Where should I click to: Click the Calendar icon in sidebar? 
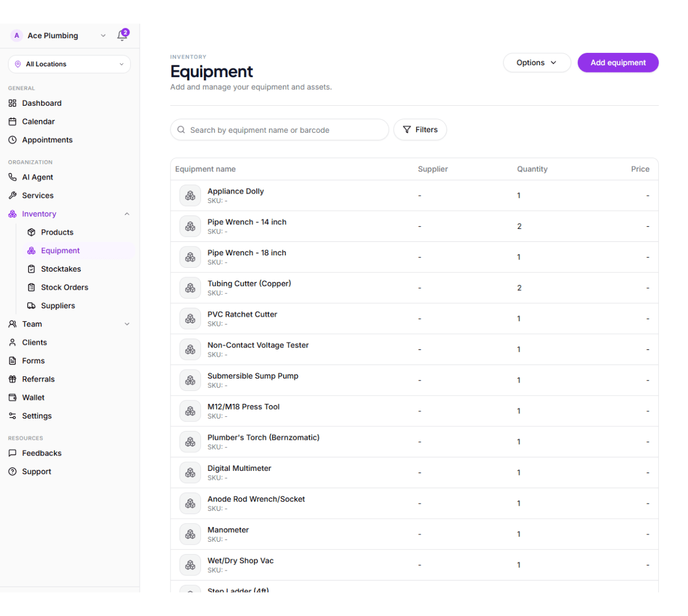[x=12, y=122]
